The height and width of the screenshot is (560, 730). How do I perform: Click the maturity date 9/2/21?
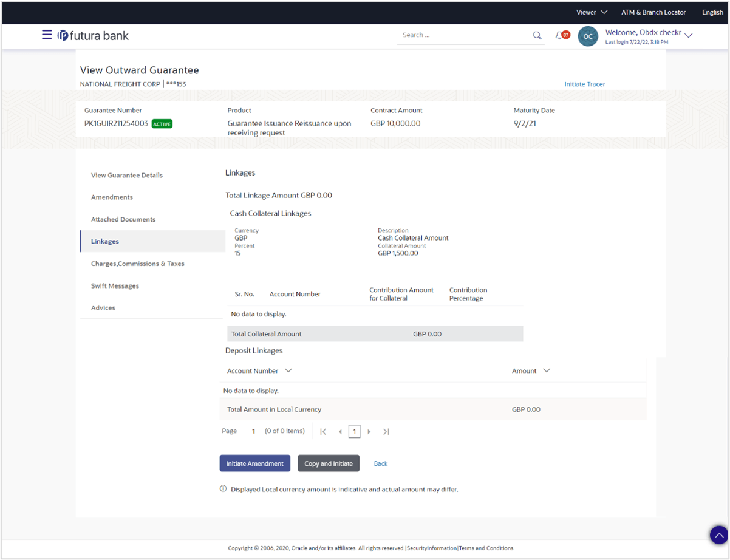tap(525, 123)
